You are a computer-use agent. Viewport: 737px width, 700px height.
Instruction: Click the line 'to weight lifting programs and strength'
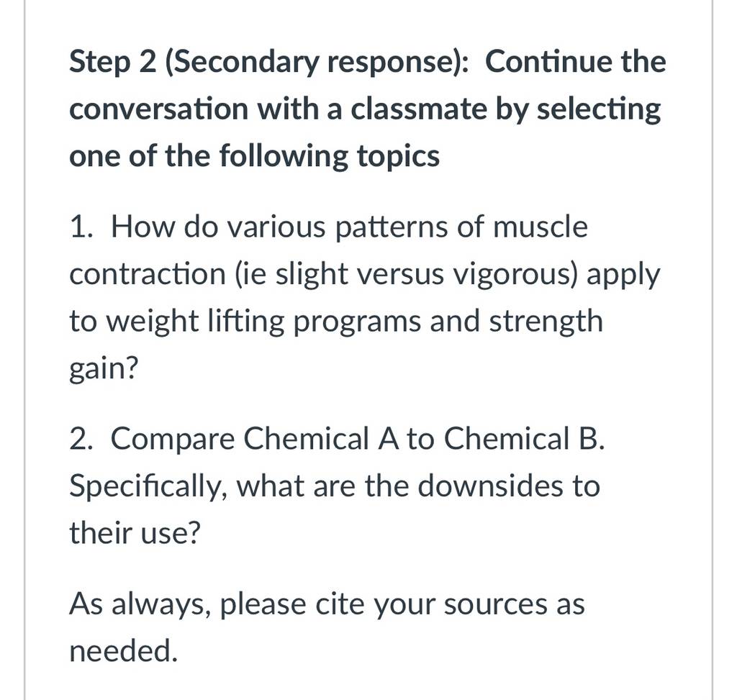point(336,322)
